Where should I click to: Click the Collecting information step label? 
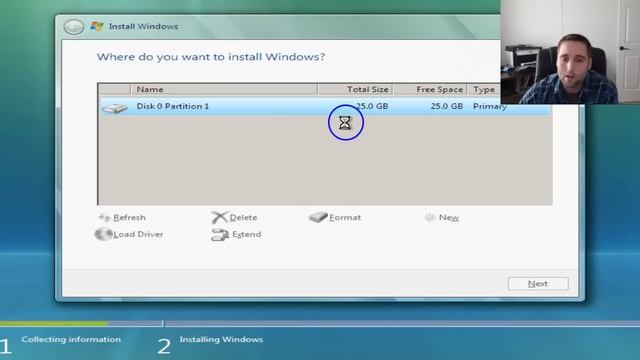[71, 339]
